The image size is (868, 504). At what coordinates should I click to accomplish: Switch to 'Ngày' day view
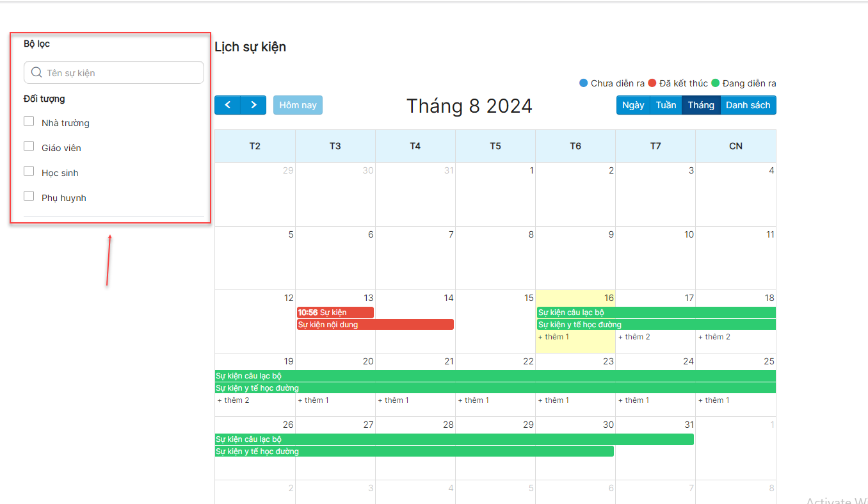coord(632,105)
